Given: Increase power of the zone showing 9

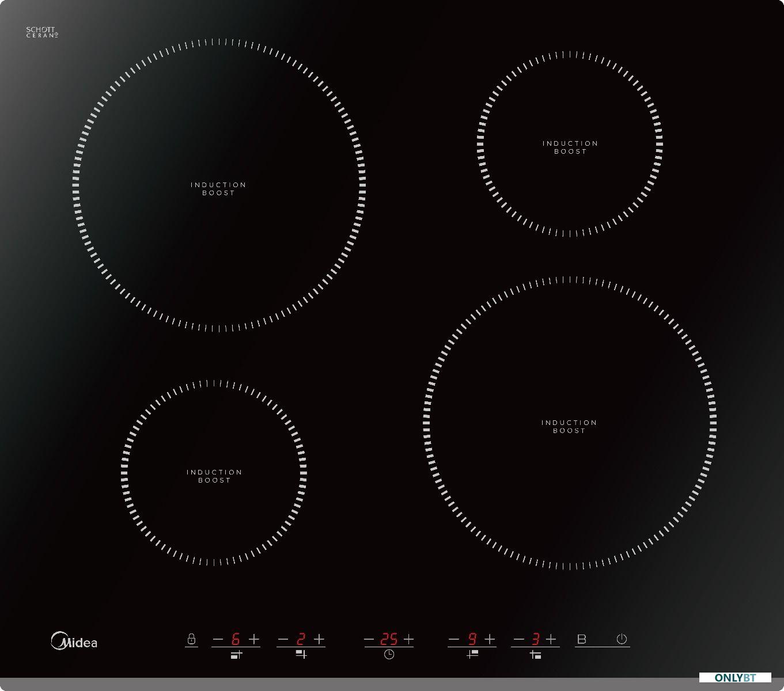Looking at the screenshot, I should (490, 639).
